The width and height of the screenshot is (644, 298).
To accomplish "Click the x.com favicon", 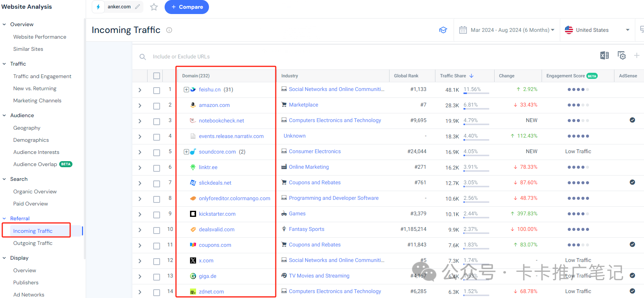I will (x=193, y=260).
